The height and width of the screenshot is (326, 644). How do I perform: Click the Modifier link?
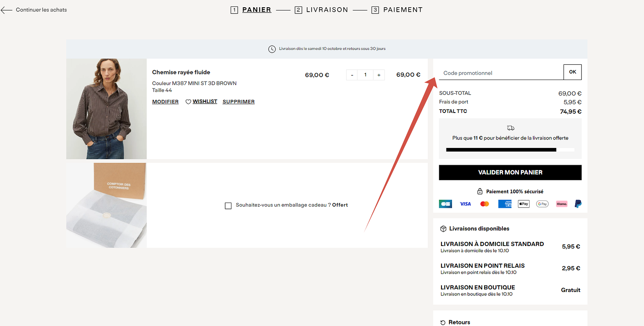click(165, 102)
